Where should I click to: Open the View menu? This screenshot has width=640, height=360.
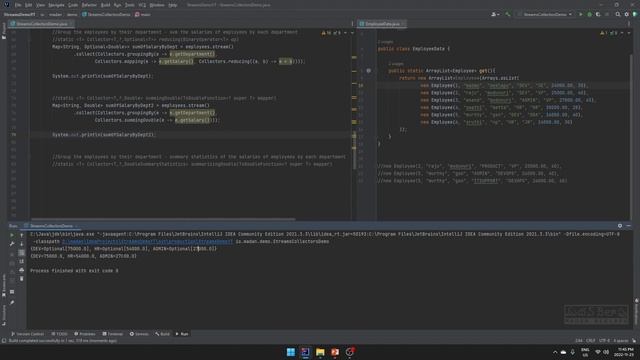[40, 5]
